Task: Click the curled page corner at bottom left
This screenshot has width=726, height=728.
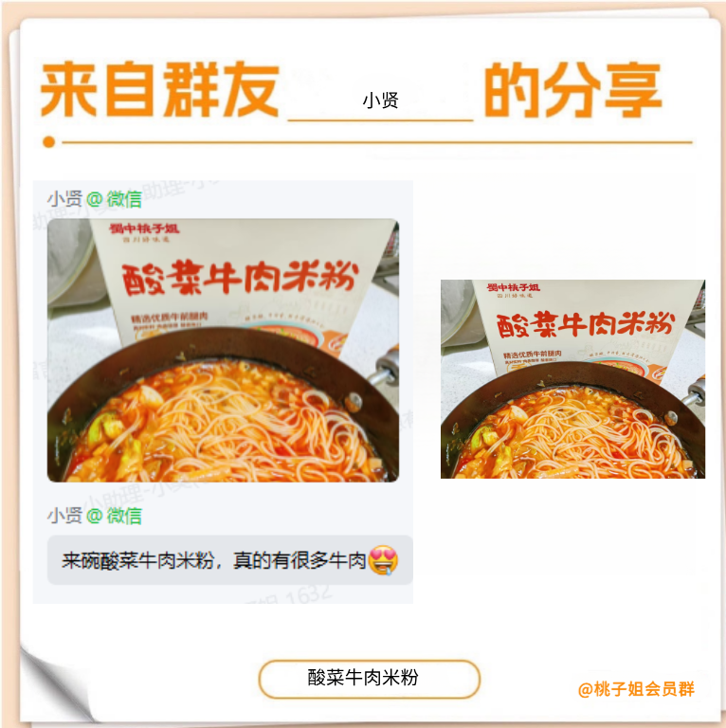Action: [53, 682]
